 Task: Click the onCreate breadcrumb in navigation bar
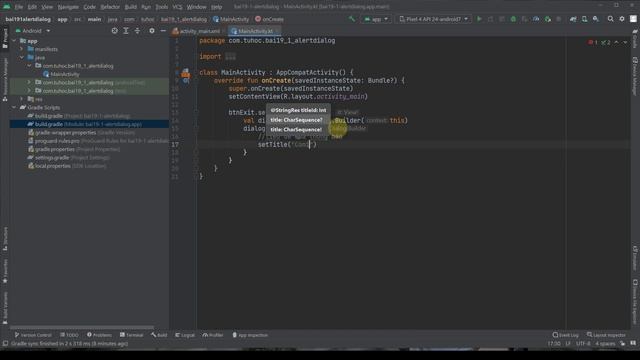[269, 19]
